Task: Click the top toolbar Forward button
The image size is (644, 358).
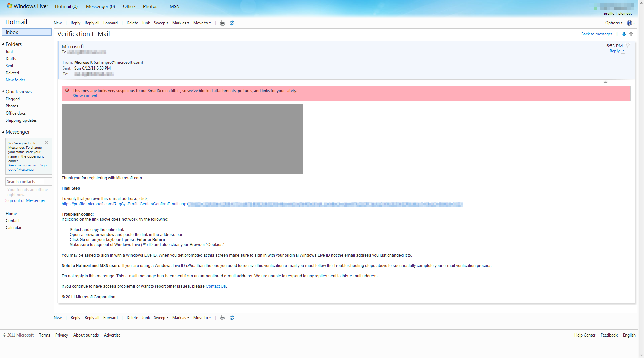Action: pos(110,23)
